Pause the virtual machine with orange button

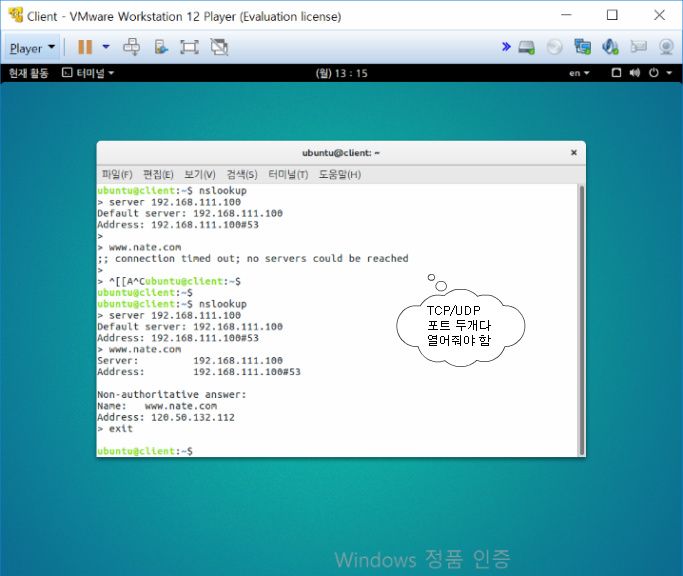click(85, 47)
